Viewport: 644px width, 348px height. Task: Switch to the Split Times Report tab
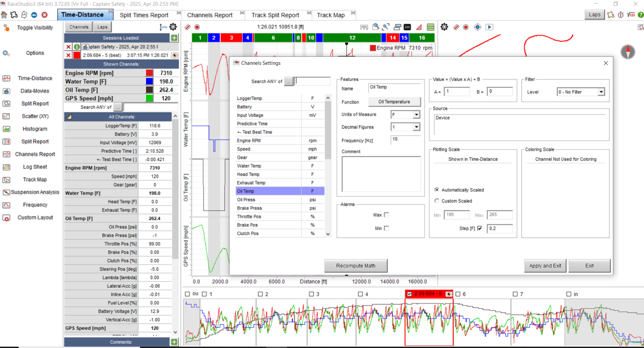144,15
